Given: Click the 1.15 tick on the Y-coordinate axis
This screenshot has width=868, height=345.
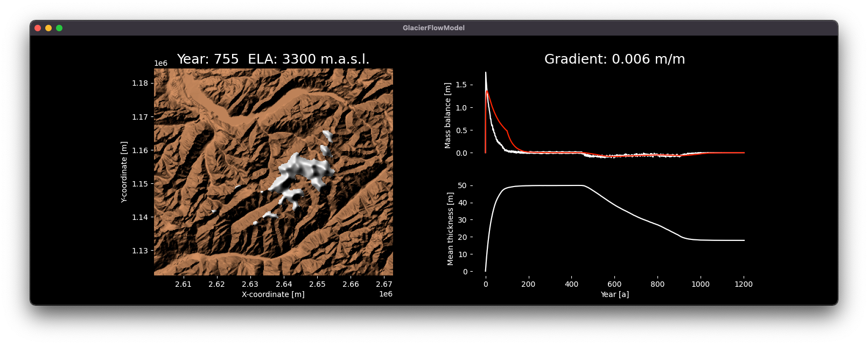Looking at the screenshot, I should [140, 184].
